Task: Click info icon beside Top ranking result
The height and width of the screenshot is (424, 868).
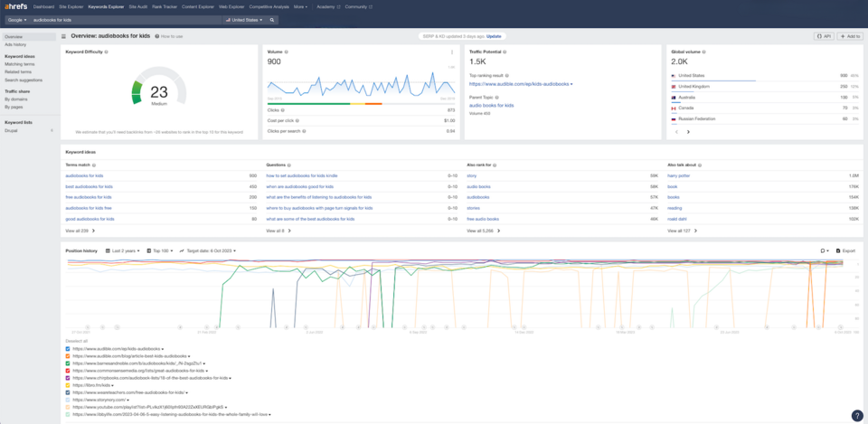Action: (x=507, y=75)
